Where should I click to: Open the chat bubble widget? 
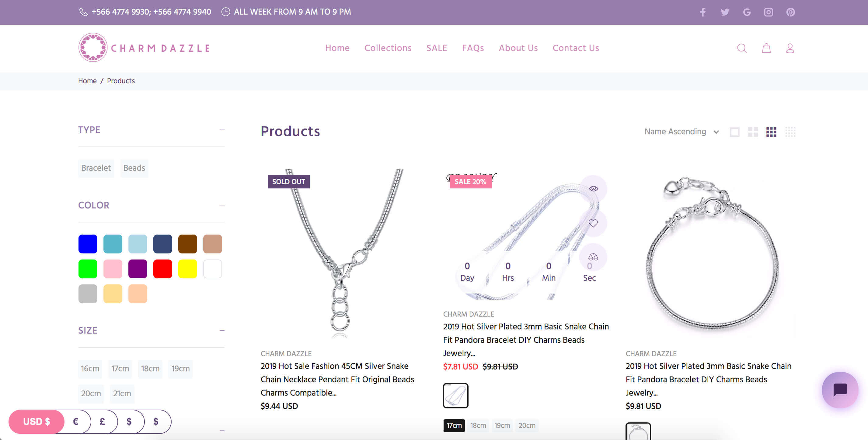pyautogui.click(x=840, y=390)
